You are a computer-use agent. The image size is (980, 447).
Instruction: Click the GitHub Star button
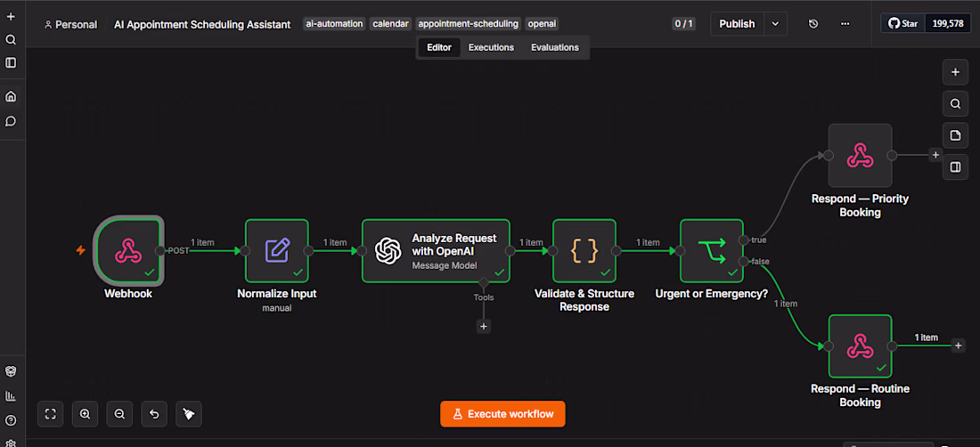tap(902, 24)
